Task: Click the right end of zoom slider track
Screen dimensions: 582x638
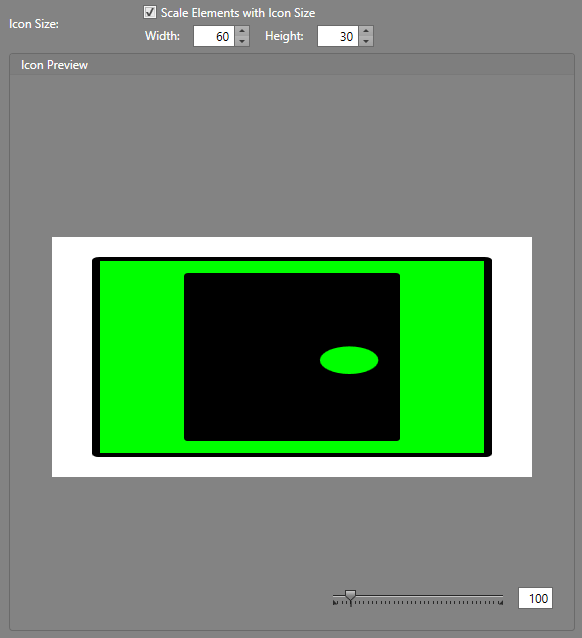Action: (501, 596)
